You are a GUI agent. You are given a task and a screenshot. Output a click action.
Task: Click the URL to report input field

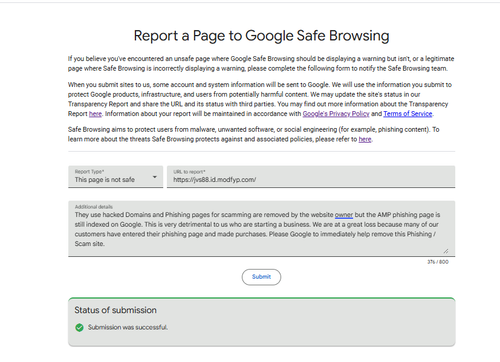(x=311, y=177)
